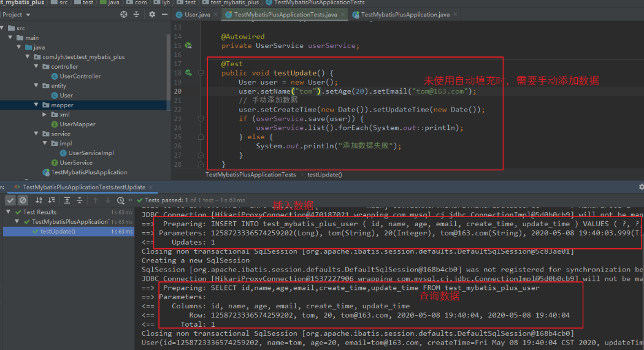The width and height of the screenshot is (644, 350).
Task: Close the TestMybatisPlusApplicationTests.testUpdate run tab
Action: tap(150, 187)
